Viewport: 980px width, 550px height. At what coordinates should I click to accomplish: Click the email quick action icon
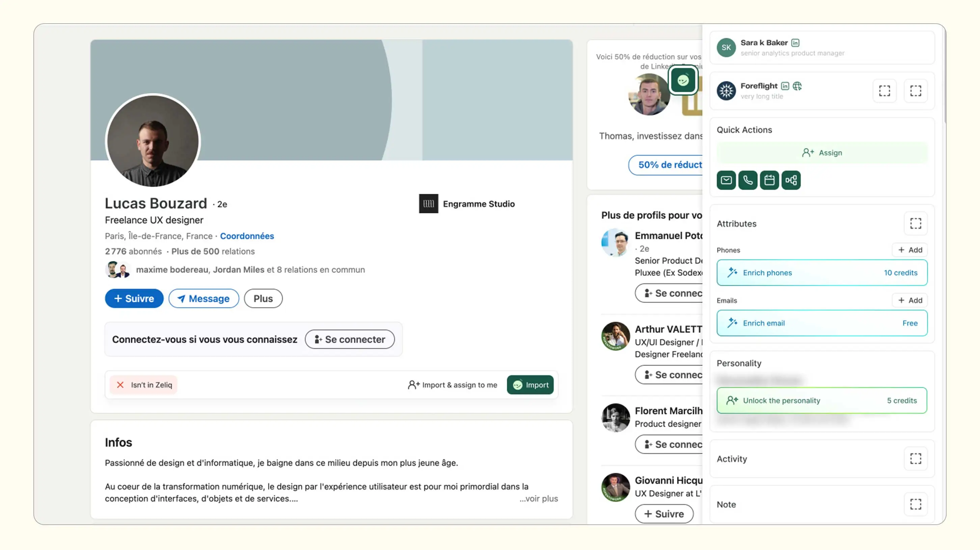point(726,180)
